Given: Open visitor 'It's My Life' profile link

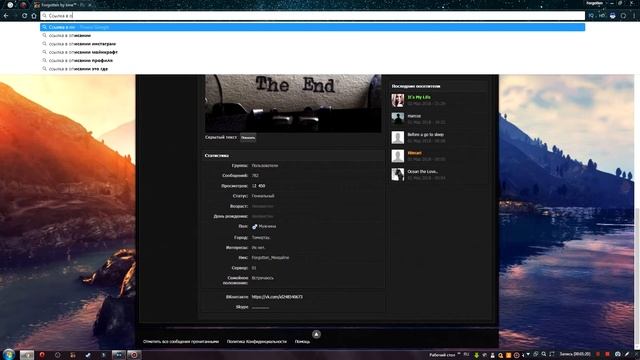Looking at the screenshot, I should pyautogui.click(x=419, y=97).
